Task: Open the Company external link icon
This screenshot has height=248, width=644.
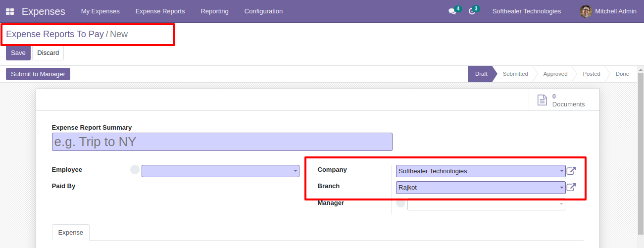Action: pos(571,171)
